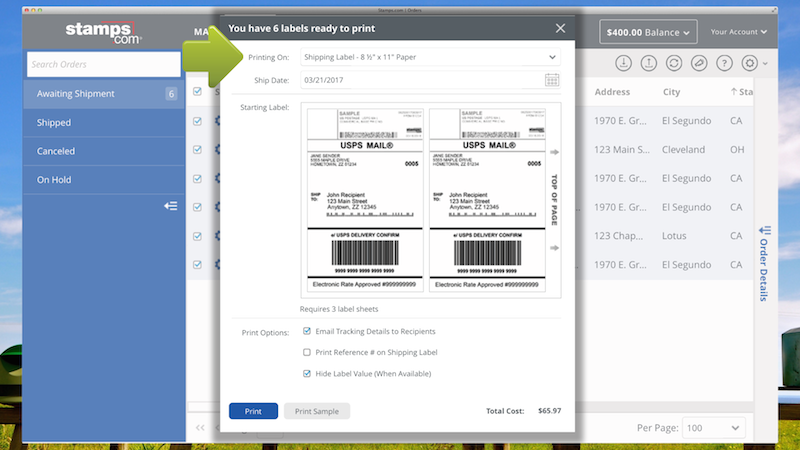Viewport: 800px width, 450px height.
Task: Select the Shipped orders filter
Action: click(54, 122)
